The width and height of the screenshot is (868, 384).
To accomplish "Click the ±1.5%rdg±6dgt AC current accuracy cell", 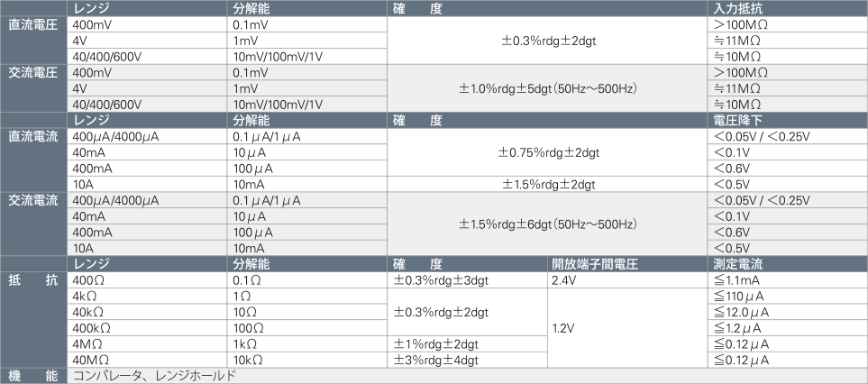I will [547, 224].
